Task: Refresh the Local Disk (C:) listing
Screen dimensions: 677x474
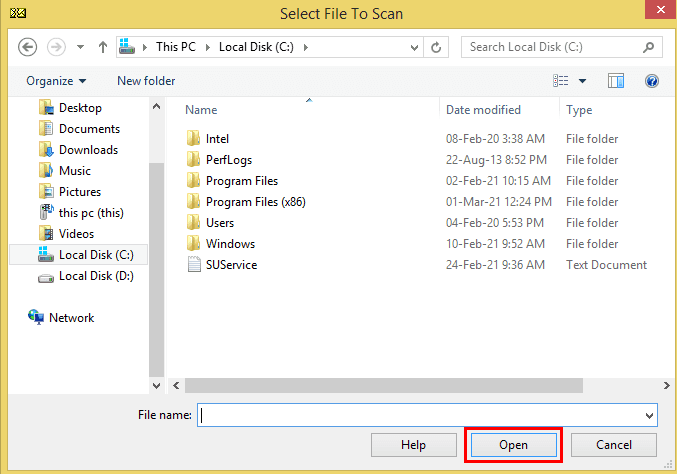Action: point(436,47)
